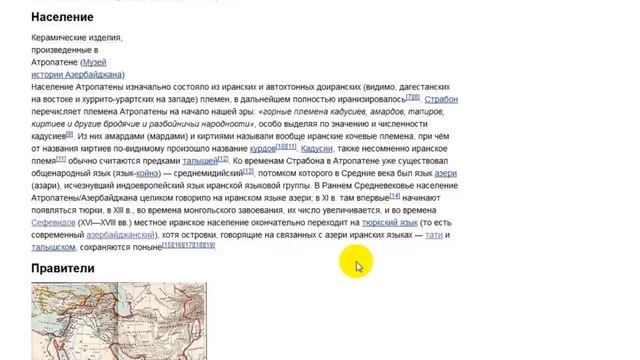Viewport: 640px width, 360px height.
Task: Click the 'тюркский язык' link
Action: (x=390, y=222)
